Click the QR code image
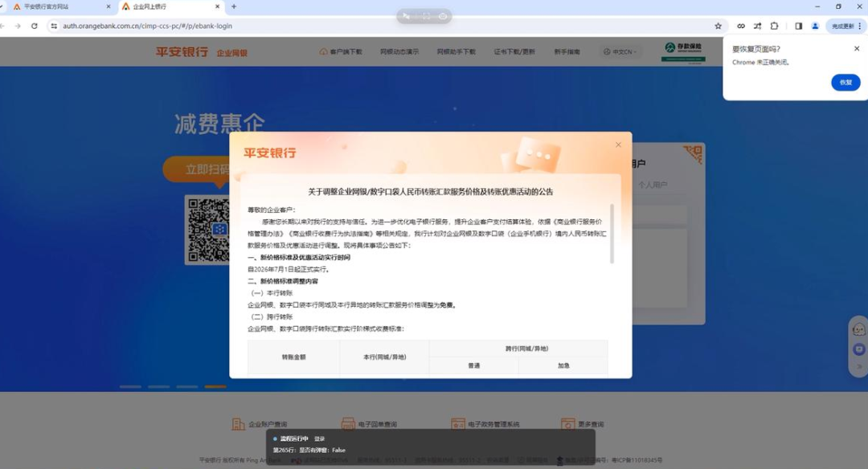 pos(207,230)
